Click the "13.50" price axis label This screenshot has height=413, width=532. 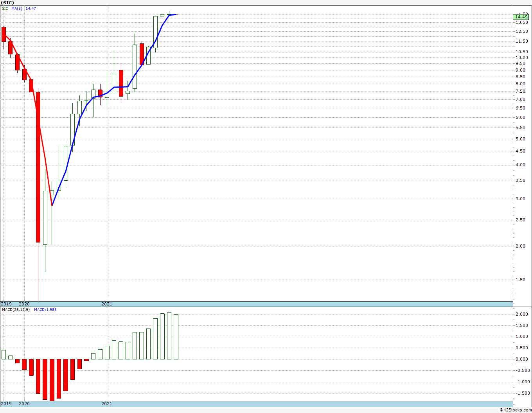[521, 22]
